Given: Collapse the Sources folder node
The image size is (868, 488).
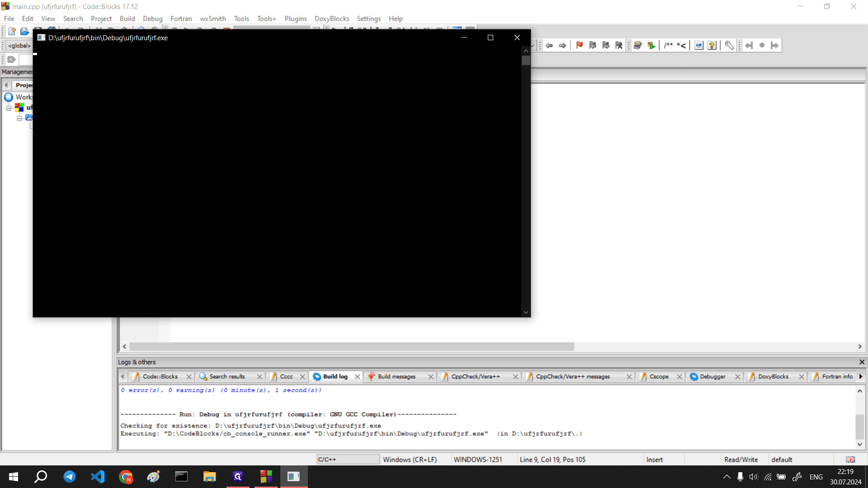Looking at the screenshot, I should 19,118.
